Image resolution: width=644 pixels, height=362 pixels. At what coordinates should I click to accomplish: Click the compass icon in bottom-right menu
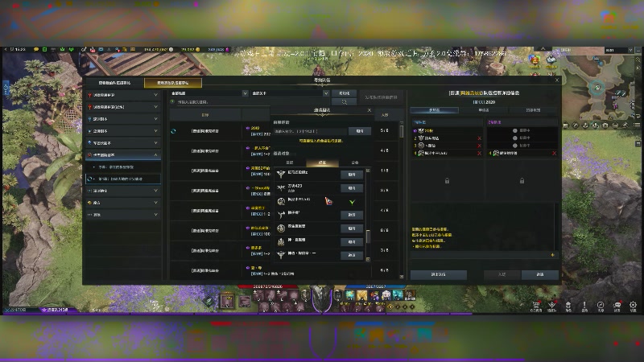pos(601,306)
